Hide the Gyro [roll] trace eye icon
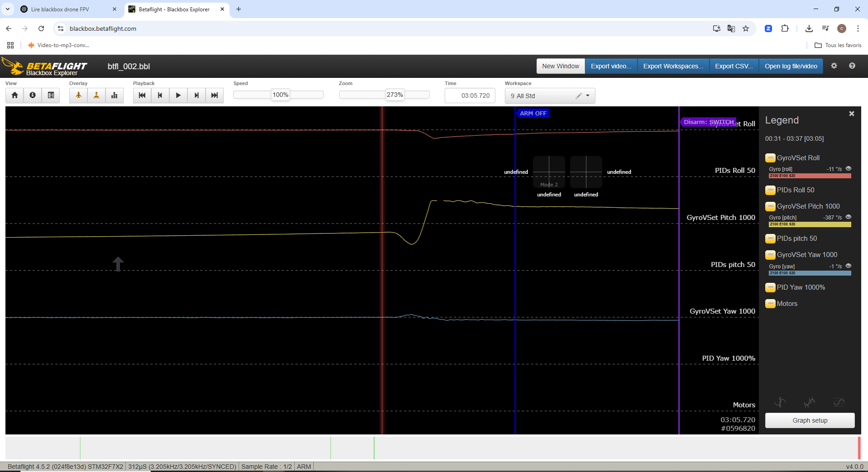Image resolution: width=868 pixels, height=472 pixels. (849, 169)
